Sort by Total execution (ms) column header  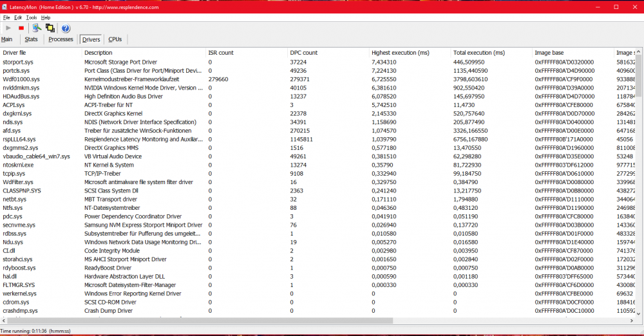pos(491,53)
